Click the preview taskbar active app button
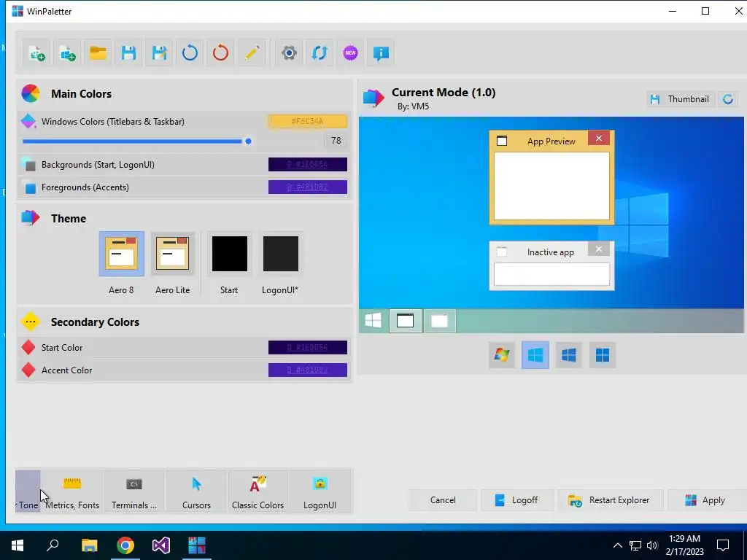This screenshot has height=560, width=747. 406,321
